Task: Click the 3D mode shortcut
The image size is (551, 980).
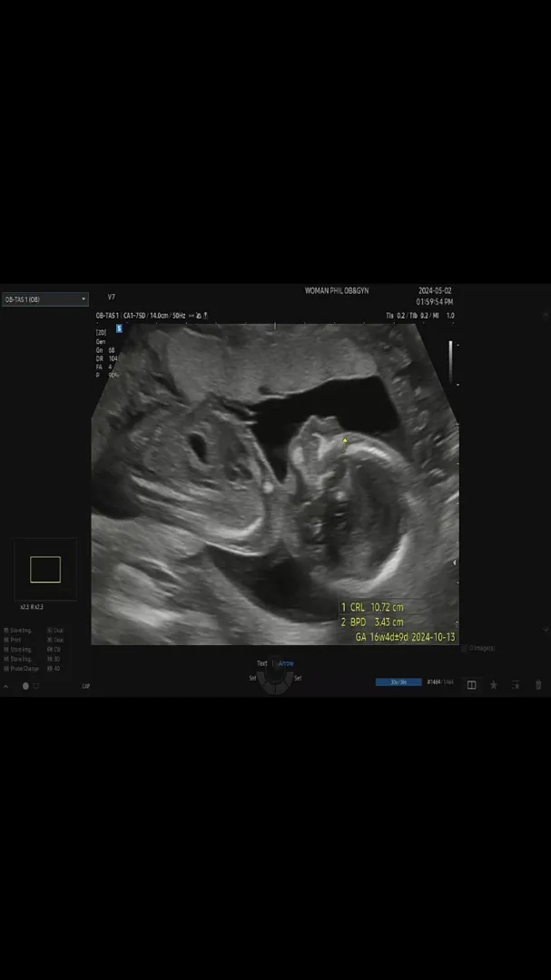Action: point(54,660)
